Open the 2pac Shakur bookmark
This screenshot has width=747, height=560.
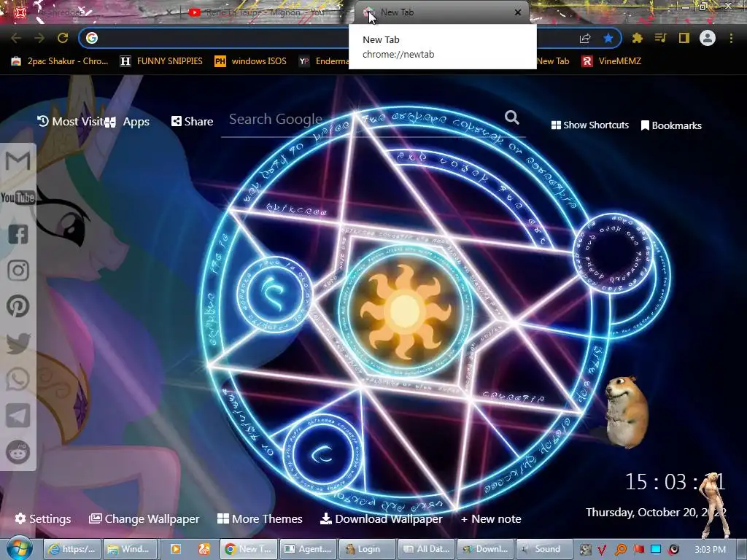60,61
